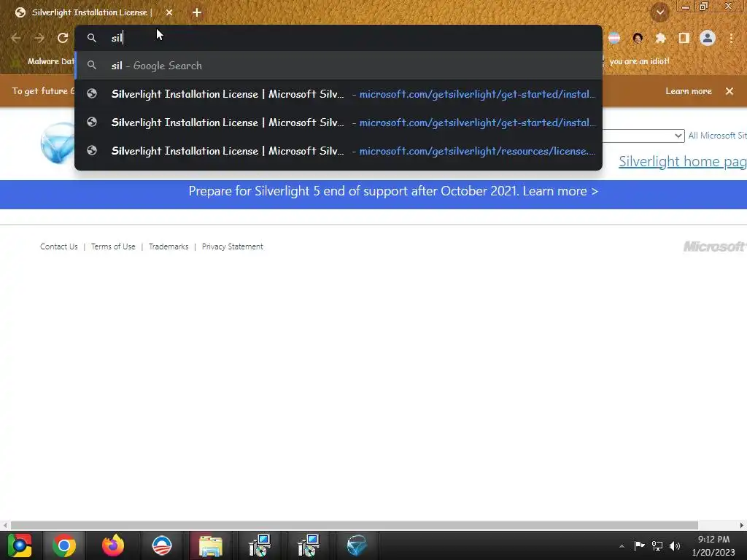Click the Microsoft logo in footer
Screen dimensions: 747x560
[x=715, y=246]
